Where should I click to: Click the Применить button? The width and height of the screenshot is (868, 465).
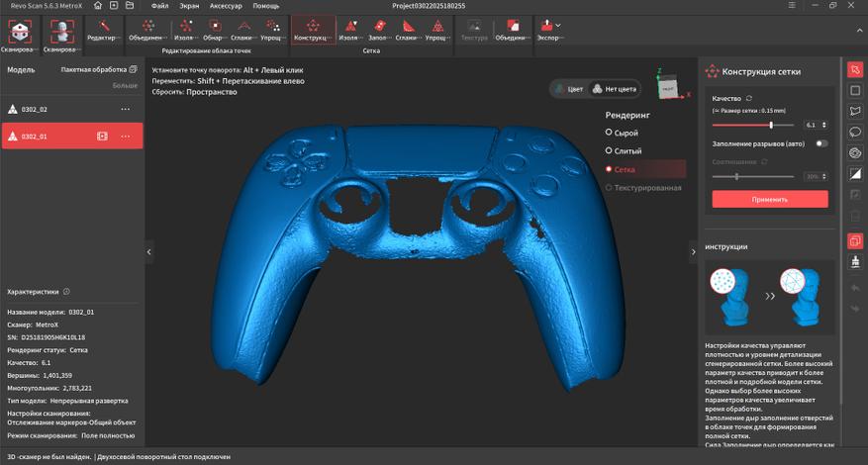pos(770,199)
